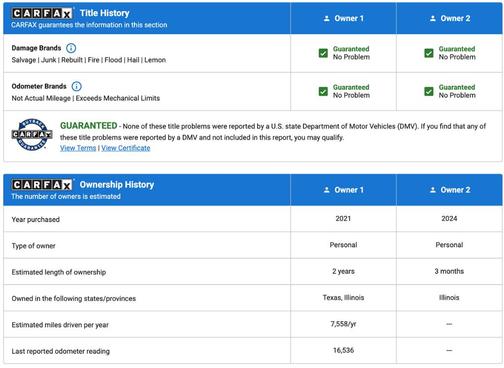Click the CARFAX Buyback Guarantee seal badge
This screenshot has height=368, width=504.
[32, 135]
